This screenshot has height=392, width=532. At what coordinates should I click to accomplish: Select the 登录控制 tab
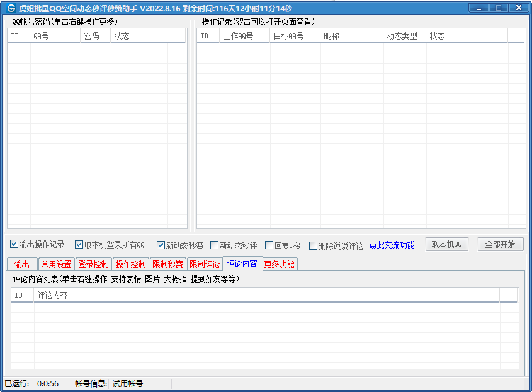click(x=93, y=264)
